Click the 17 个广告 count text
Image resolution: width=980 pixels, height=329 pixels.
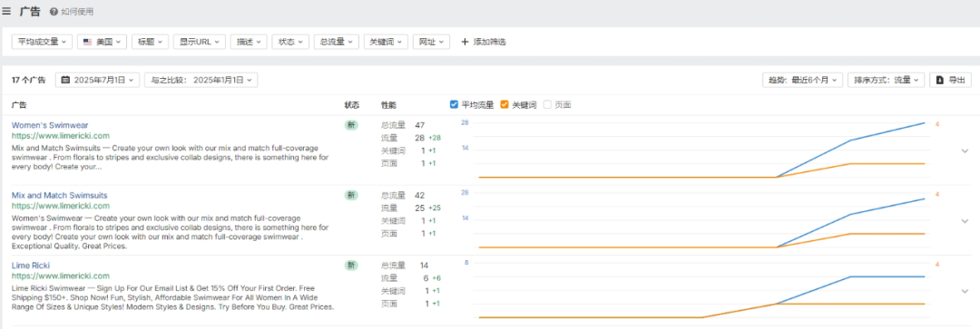(29, 80)
